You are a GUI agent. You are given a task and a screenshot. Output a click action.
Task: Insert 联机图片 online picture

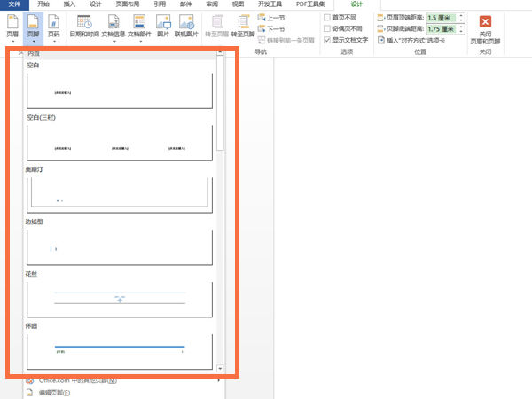(x=186, y=27)
